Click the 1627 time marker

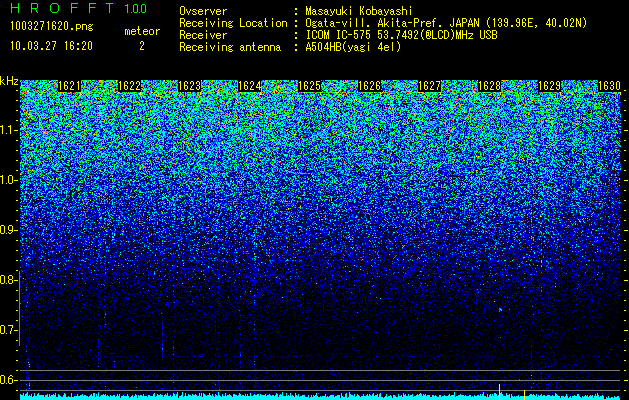[429, 86]
